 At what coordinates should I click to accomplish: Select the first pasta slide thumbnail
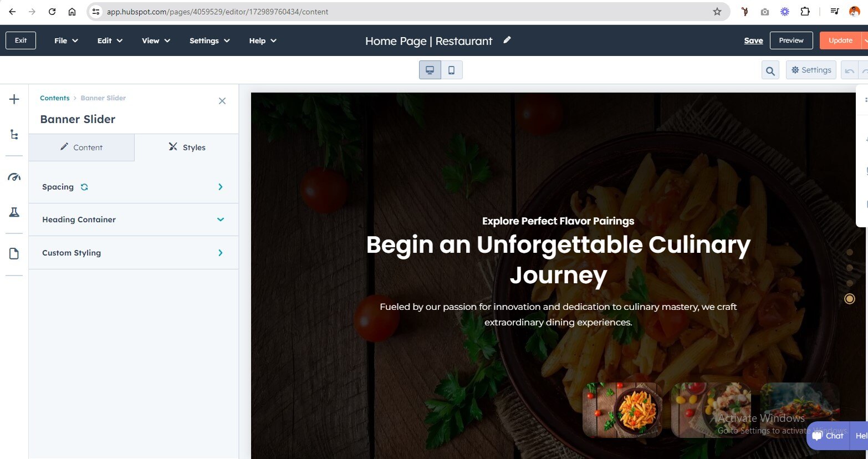622,410
